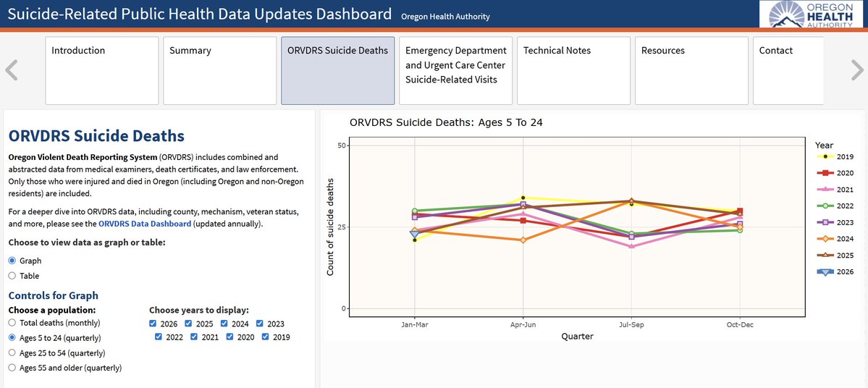Click the dashboard title text in header

point(200,14)
